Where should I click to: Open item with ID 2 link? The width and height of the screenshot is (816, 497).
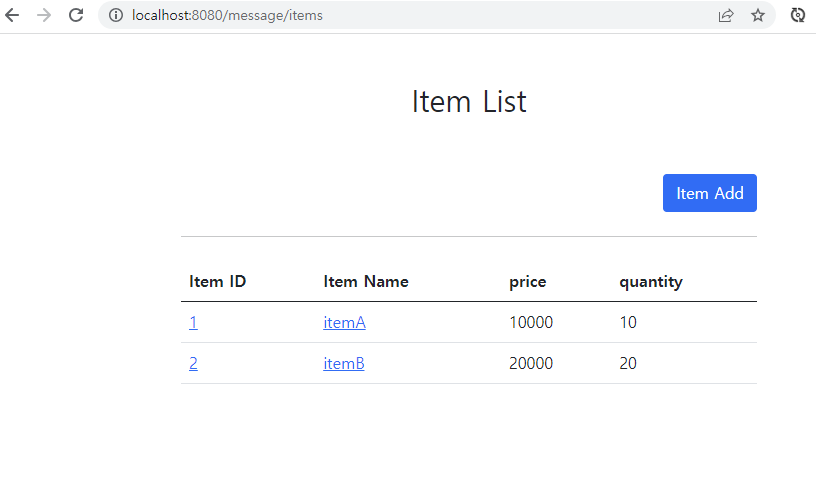point(193,363)
